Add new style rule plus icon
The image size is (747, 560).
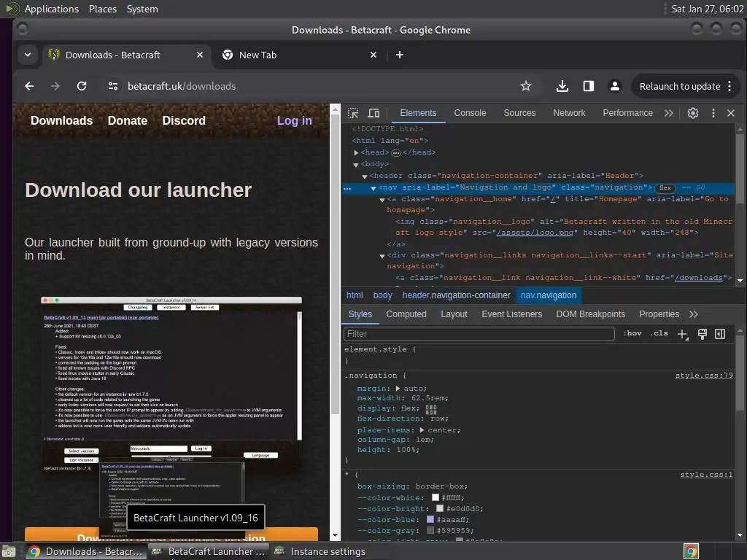pyautogui.click(x=682, y=334)
